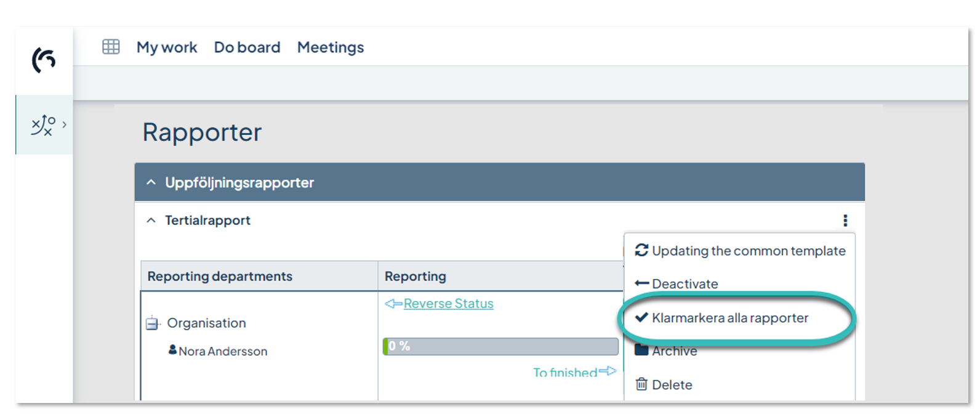Collapse the Uppföljningsrapporter section
Screen dimensions: 980x419
[x=151, y=182]
